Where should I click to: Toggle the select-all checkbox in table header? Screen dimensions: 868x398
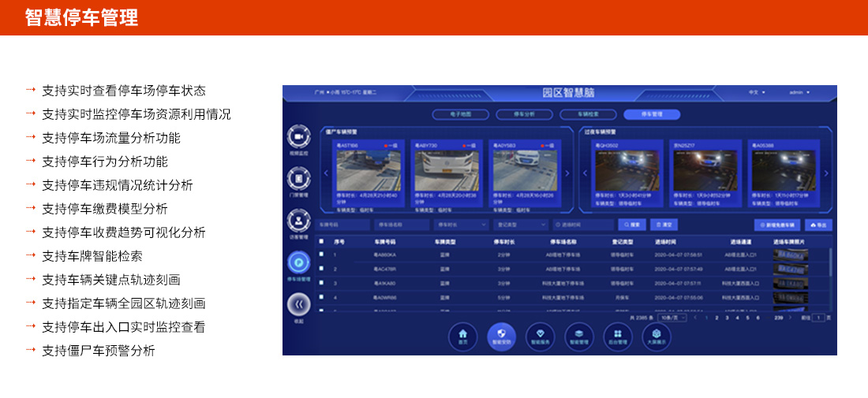(x=320, y=242)
